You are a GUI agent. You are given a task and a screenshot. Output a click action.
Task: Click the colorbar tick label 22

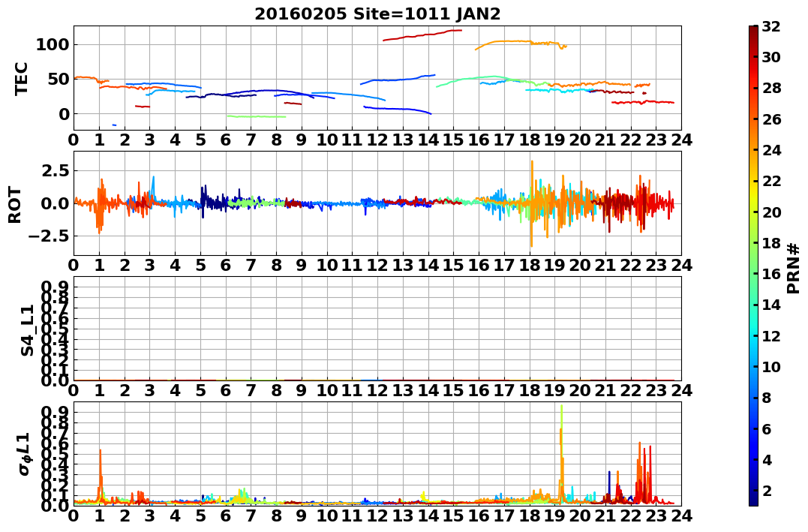(x=770, y=181)
